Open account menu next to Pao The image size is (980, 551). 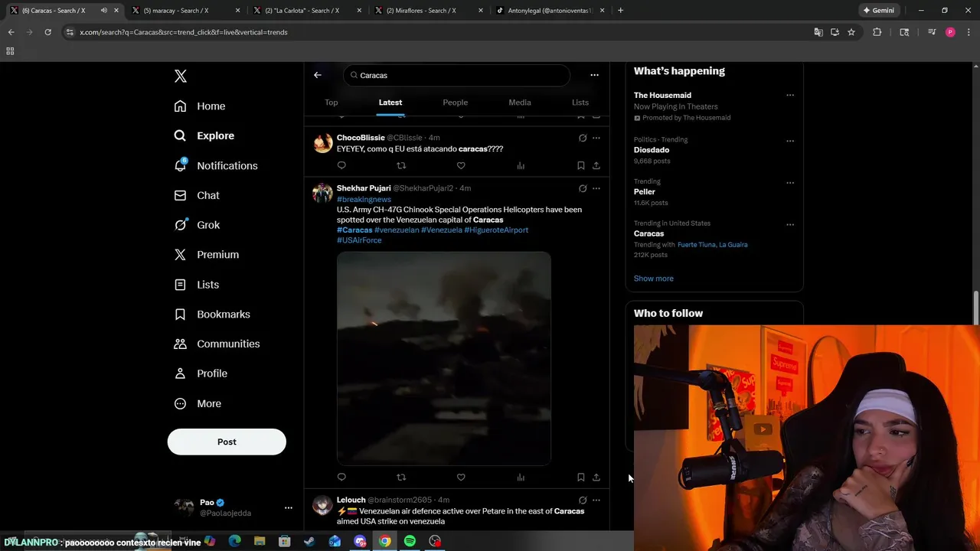point(289,507)
